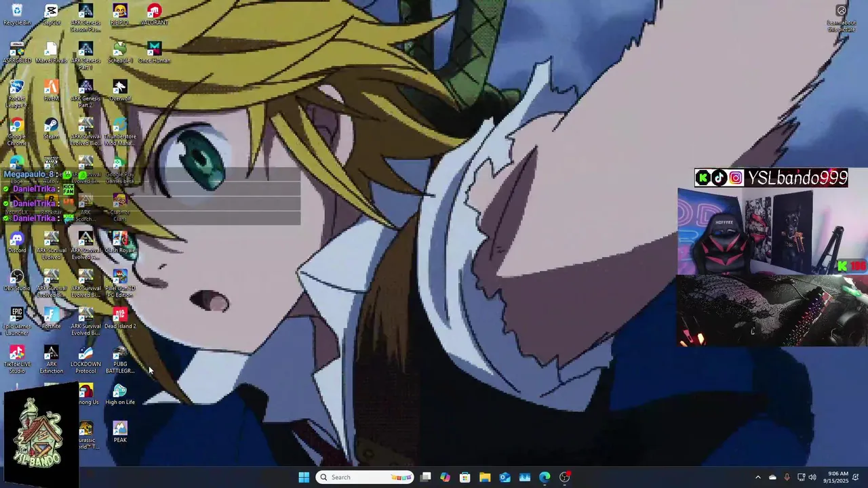Switch to Microsoft Edge on taskbar
Image resolution: width=868 pixels, height=488 pixels.
coord(545,477)
